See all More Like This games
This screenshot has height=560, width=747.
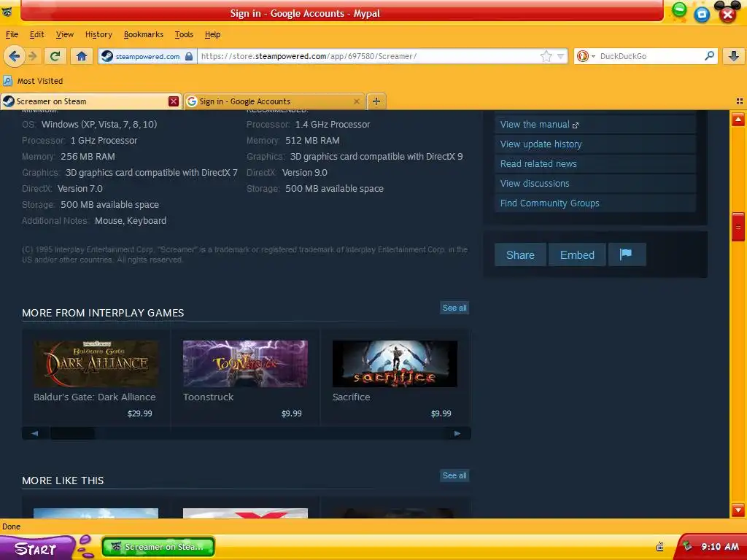(x=454, y=475)
